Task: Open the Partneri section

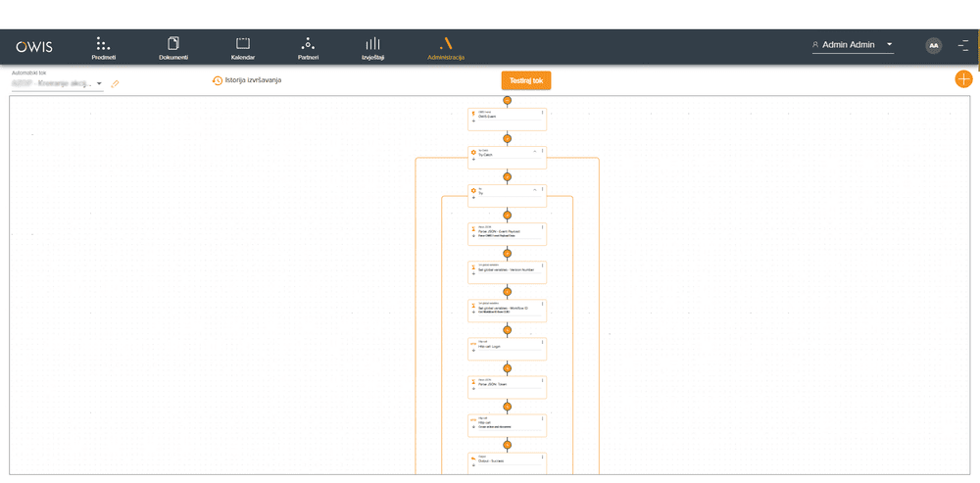Action: point(308,48)
